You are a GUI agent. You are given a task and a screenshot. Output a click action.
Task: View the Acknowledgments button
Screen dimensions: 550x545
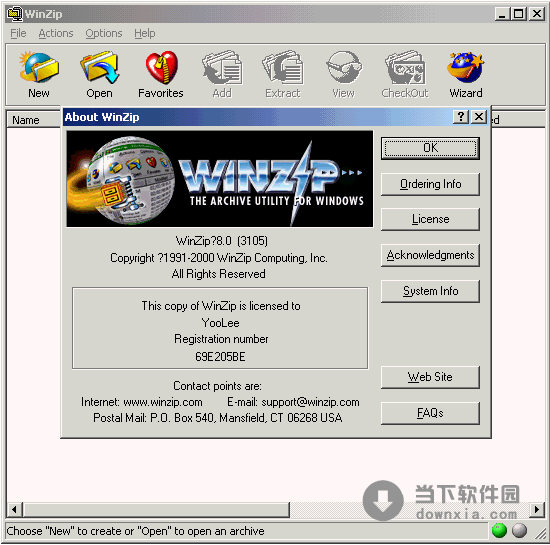tap(430, 255)
